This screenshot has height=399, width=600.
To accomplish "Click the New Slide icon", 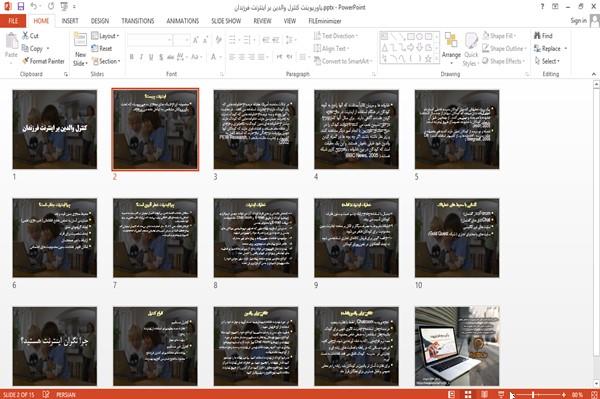I will [x=80, y=40].
